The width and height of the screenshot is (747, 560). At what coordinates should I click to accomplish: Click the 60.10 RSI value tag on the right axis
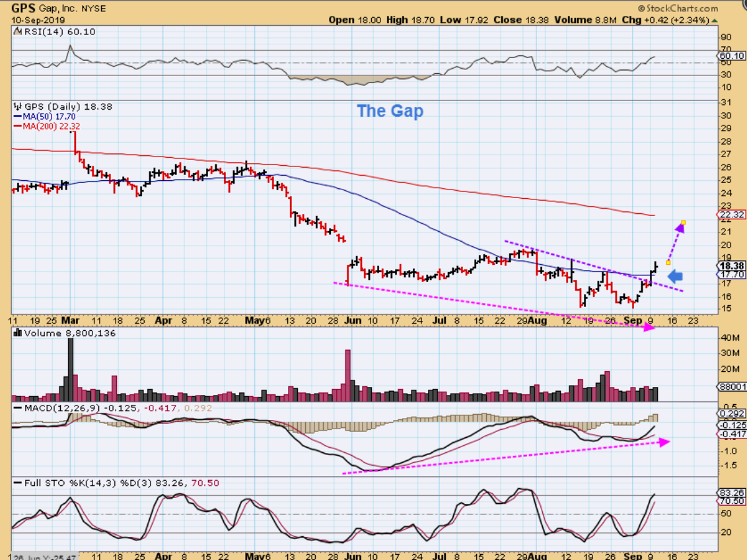point(732,55)
